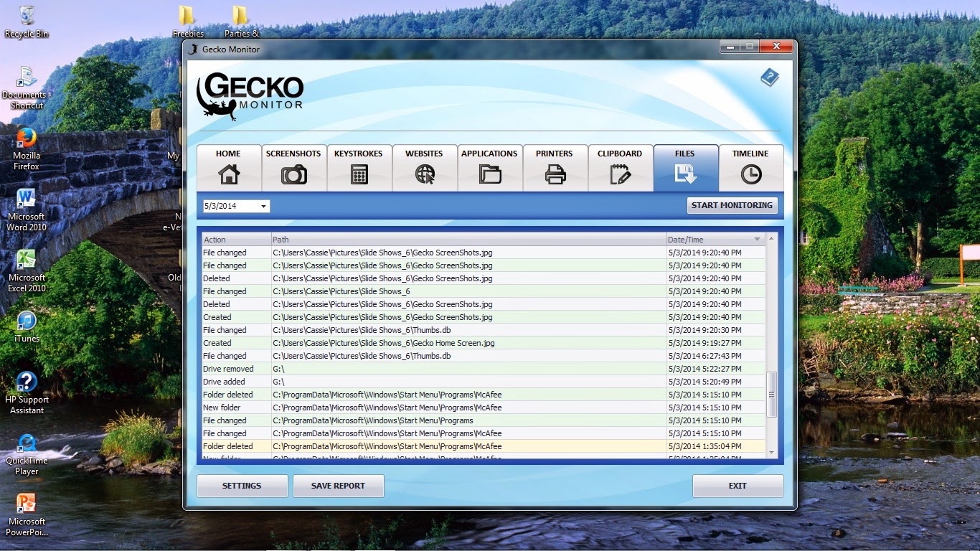Click the file list scrollbar up arrow
Screen dimensions: 980x551
(x=772, y=238)
